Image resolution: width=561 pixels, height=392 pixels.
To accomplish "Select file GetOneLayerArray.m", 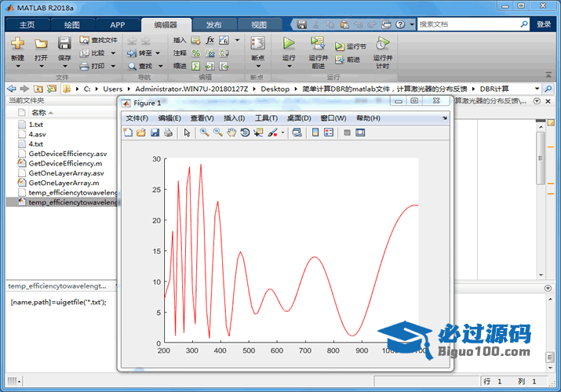I will click(64, 183).
